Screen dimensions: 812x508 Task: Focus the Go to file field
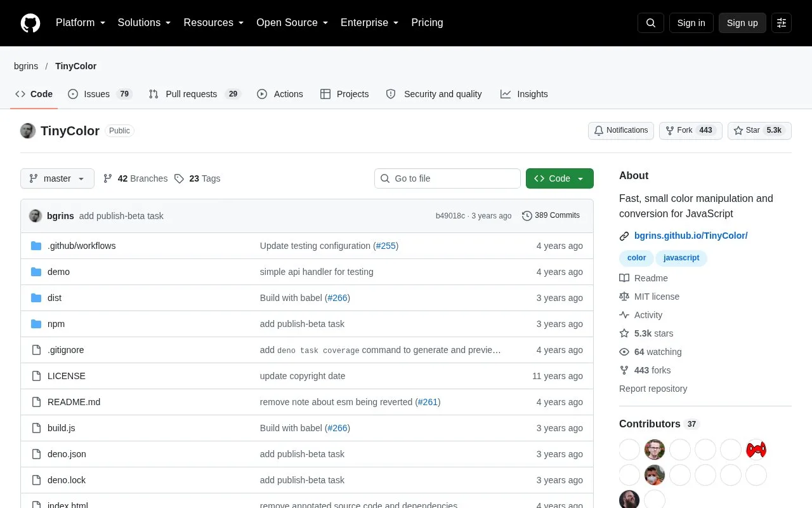447,178
